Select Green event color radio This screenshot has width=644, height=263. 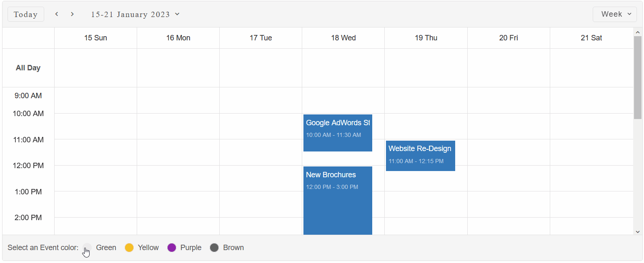pos(87,248)
